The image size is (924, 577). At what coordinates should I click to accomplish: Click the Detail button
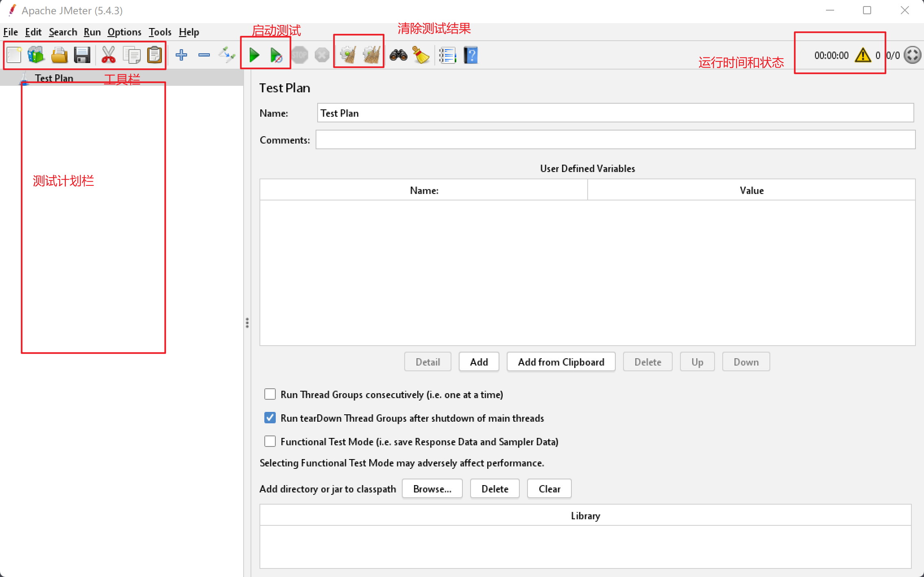[428, 362]
